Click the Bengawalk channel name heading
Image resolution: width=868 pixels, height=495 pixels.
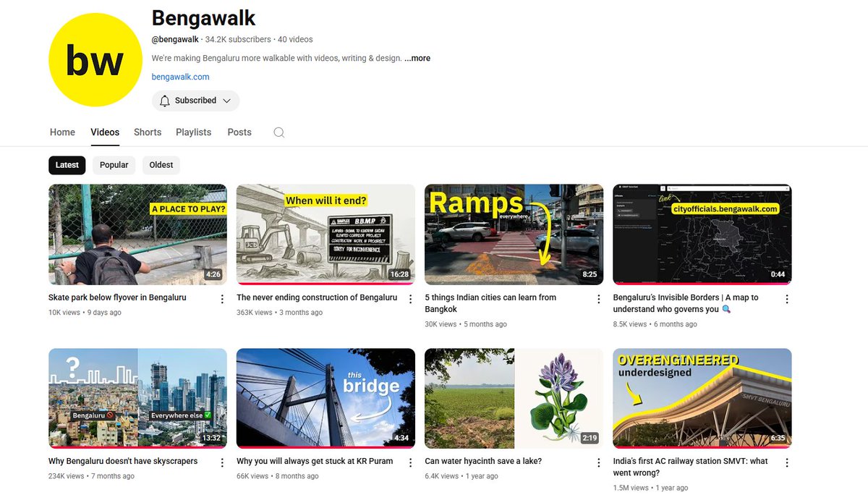coord(203,17)
